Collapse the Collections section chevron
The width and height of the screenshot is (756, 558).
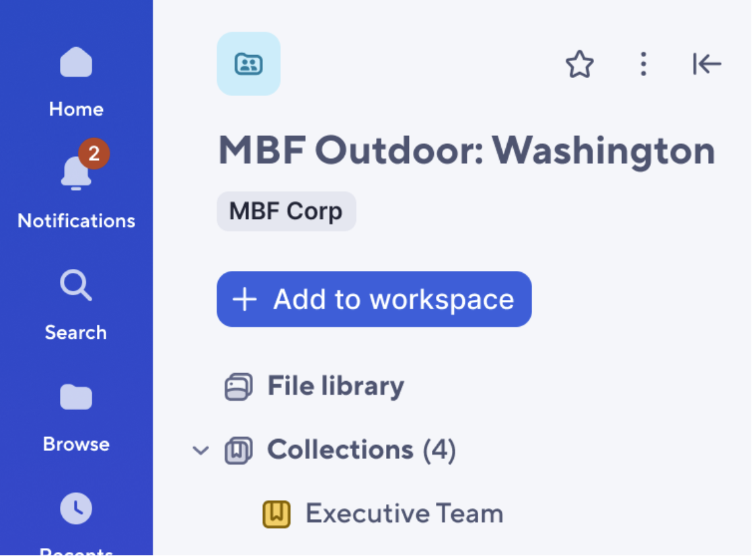[x=200, y=450]
